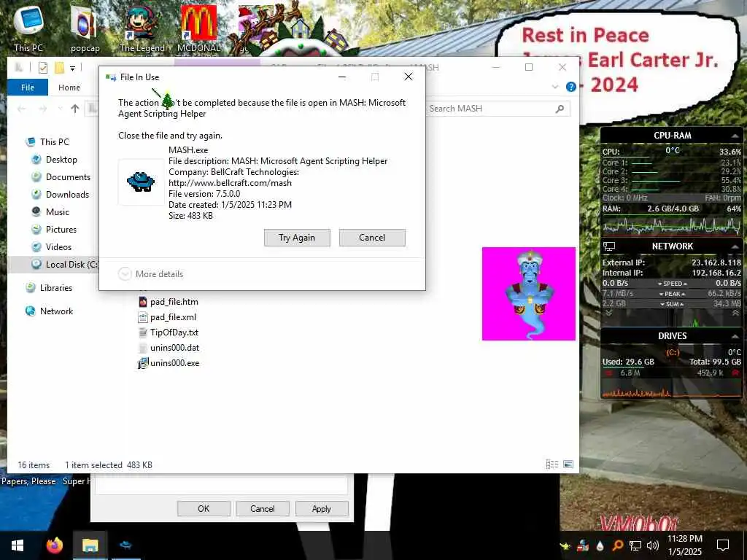
Task: Open Explorer help icon
Action: click(570, 87)
